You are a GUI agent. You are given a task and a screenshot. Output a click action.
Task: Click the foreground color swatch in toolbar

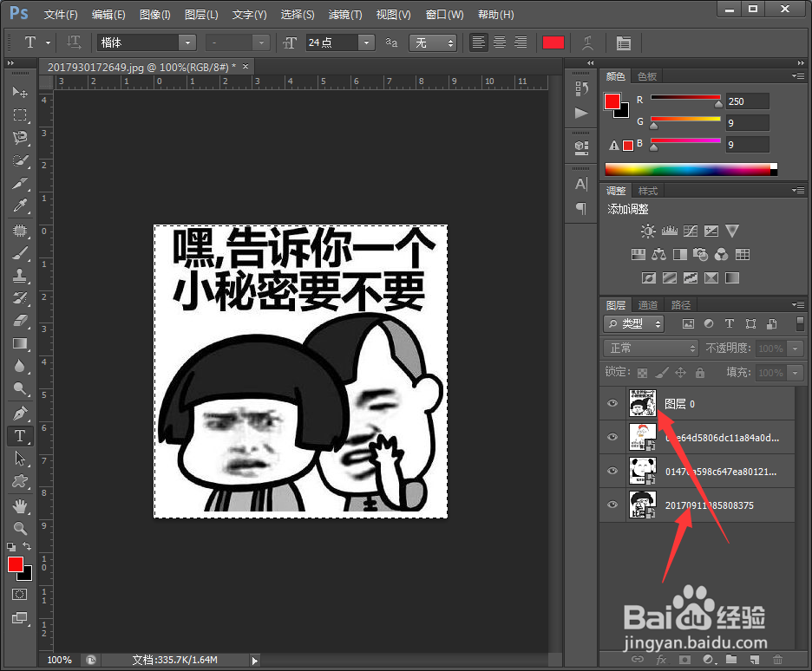[x=15, y=564]
